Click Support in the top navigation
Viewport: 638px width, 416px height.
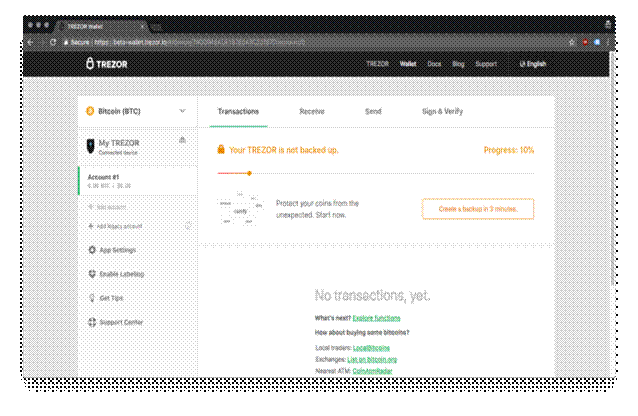point(486,63)
